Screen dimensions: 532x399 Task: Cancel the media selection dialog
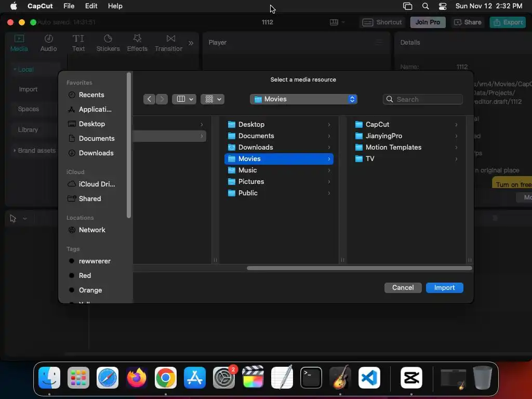coord(403,288)
